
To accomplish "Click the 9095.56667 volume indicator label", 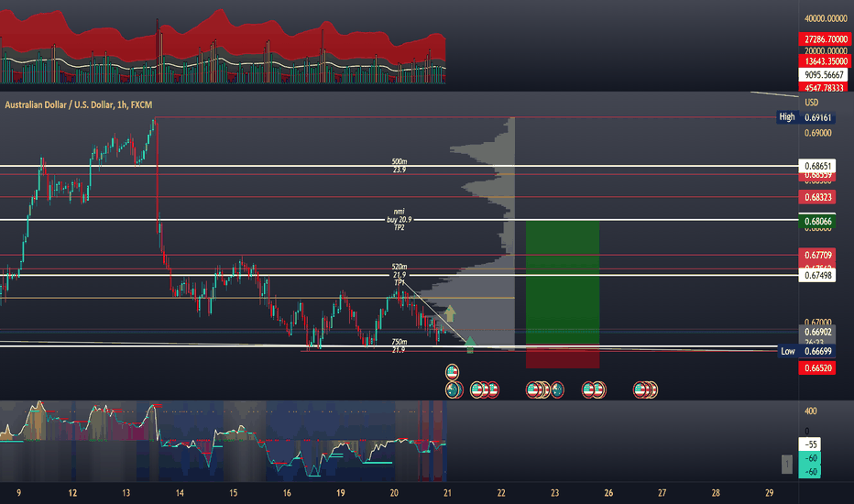I will [x=824, y=74].
